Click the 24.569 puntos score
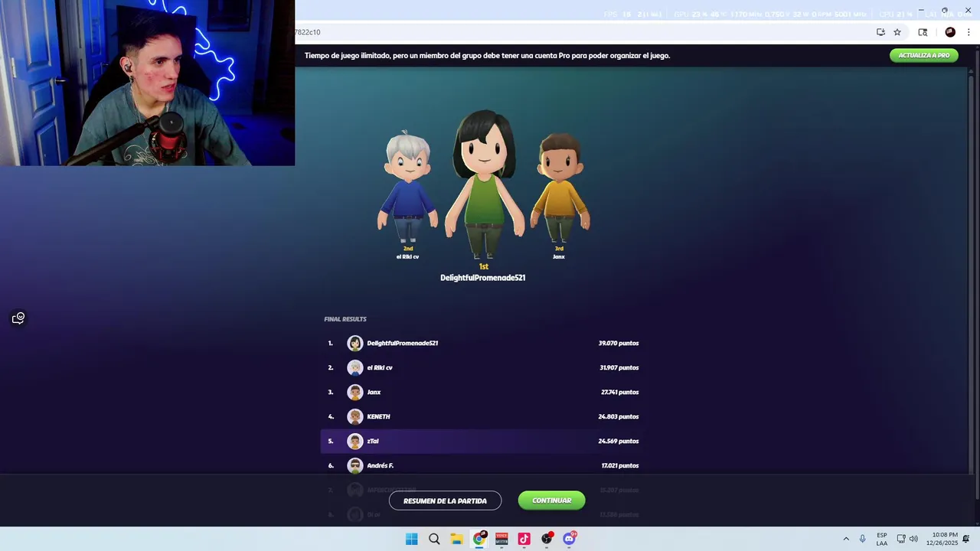Image resolution: width=980 pixels, height=551 pixels. 619,441
